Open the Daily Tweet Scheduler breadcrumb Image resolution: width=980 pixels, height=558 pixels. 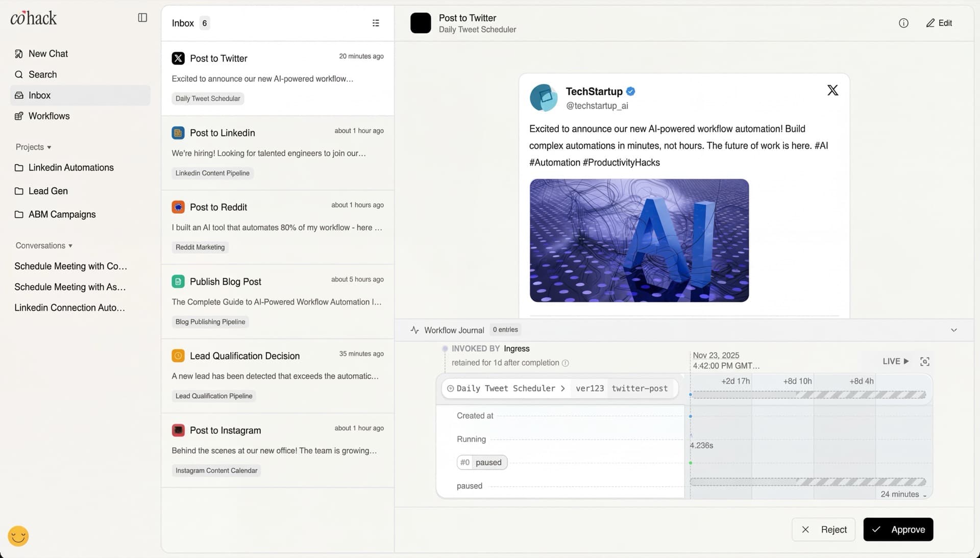[x=505, y=388]
